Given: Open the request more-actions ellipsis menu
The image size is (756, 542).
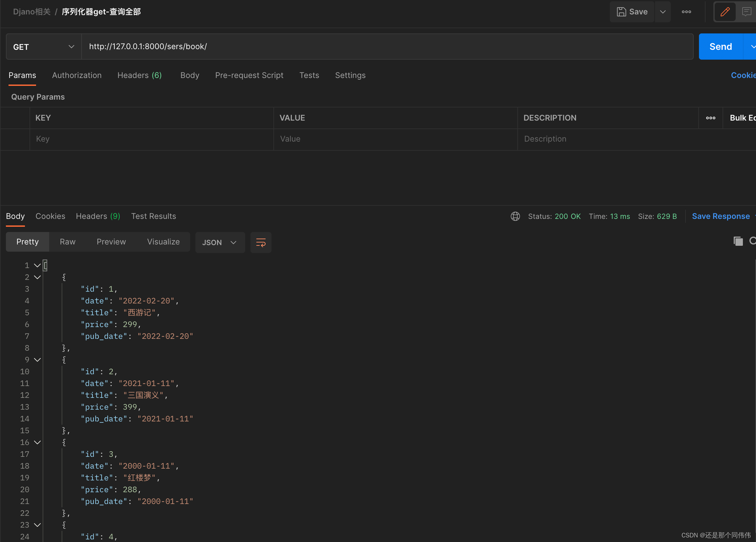Looking at the screenshot, I should (686, 12).
